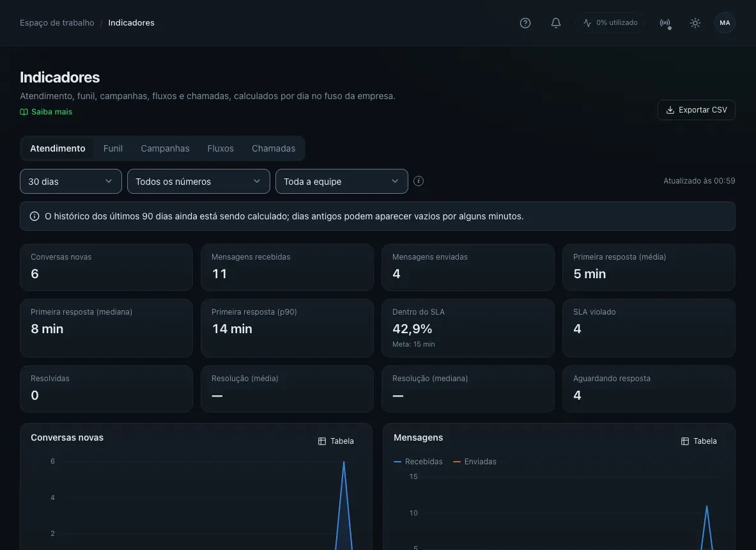Click the Resolução (média) card

287,389
